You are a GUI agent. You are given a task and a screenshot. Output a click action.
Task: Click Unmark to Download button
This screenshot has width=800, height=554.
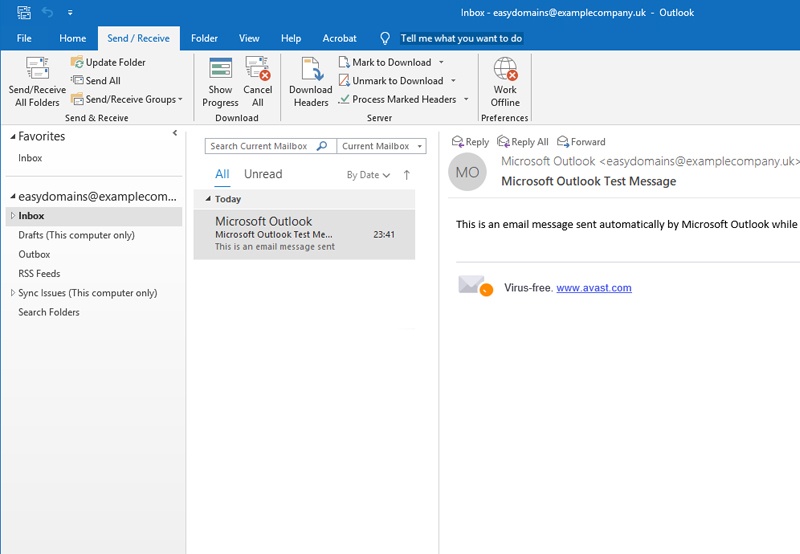click(391, 81)
